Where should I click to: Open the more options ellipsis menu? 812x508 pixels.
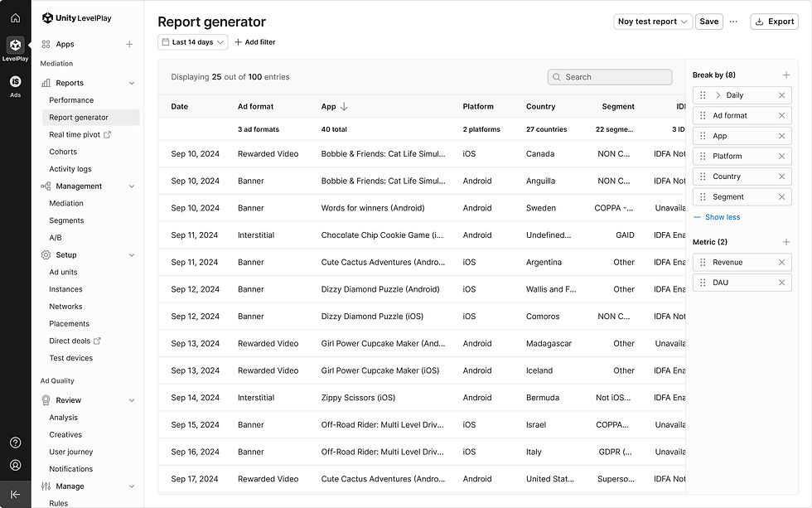733,22
